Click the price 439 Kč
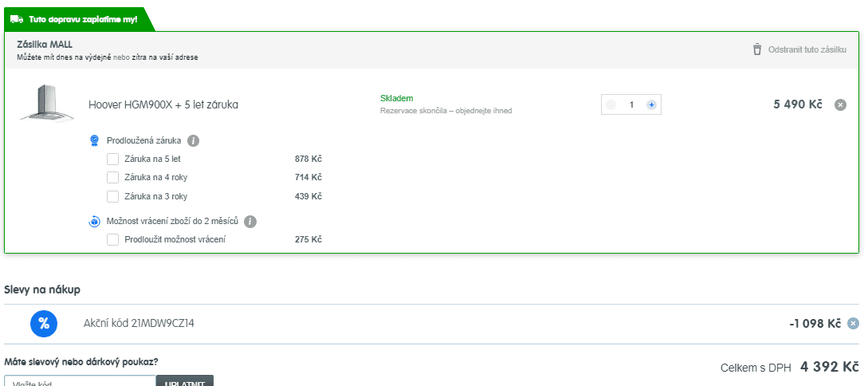 (x=308, y=196)
